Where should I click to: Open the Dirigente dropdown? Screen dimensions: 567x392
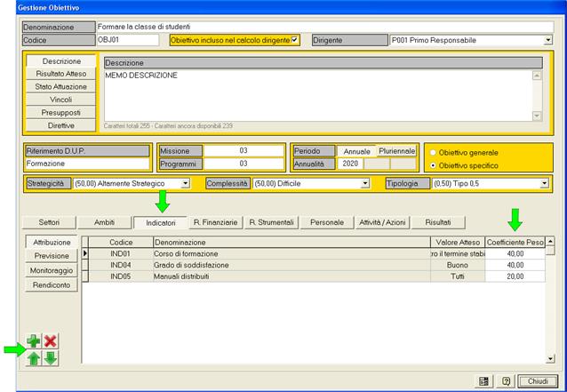pyautogui.click(x=547, y=40)
